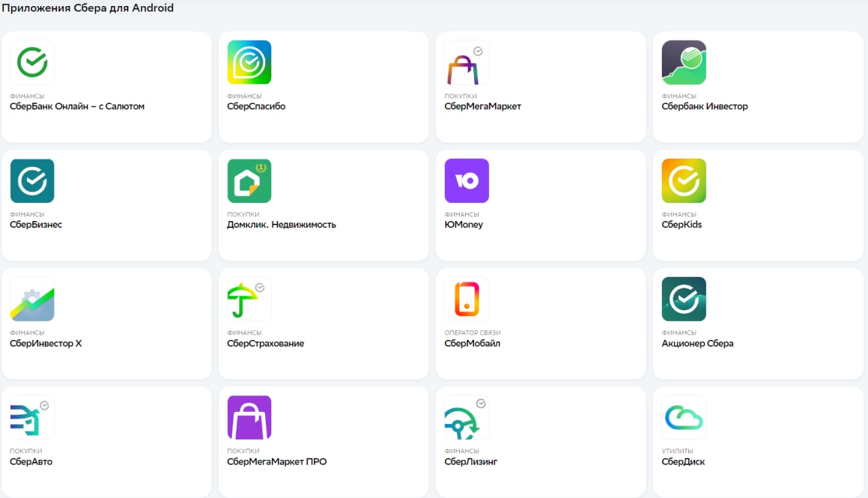Select the СберЛизинг app title

471,462
